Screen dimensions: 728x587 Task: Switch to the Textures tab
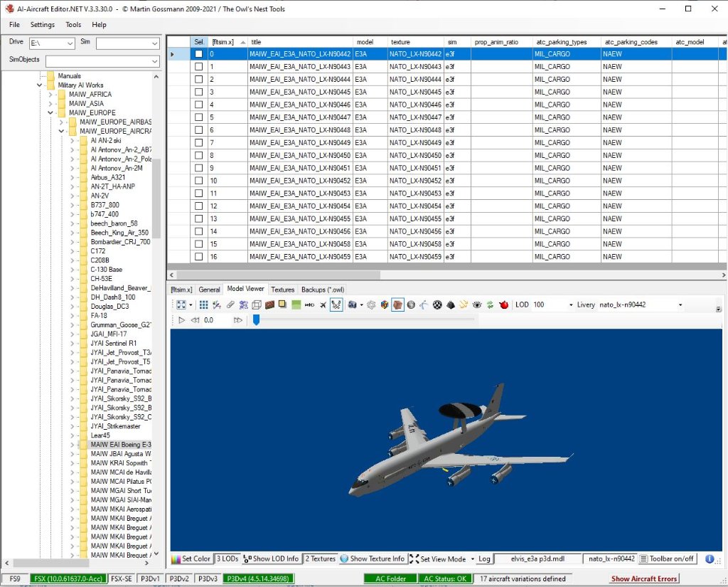click(x=282, y=290)
